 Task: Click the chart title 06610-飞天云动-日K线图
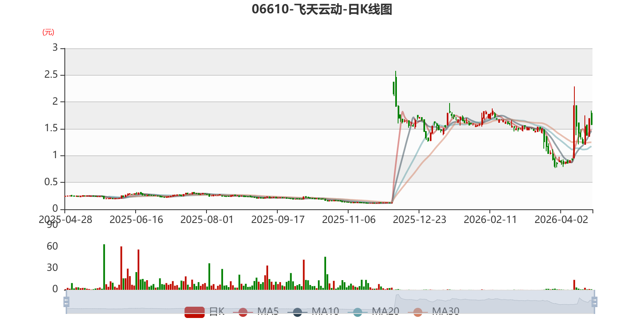[x=322, y=9]
